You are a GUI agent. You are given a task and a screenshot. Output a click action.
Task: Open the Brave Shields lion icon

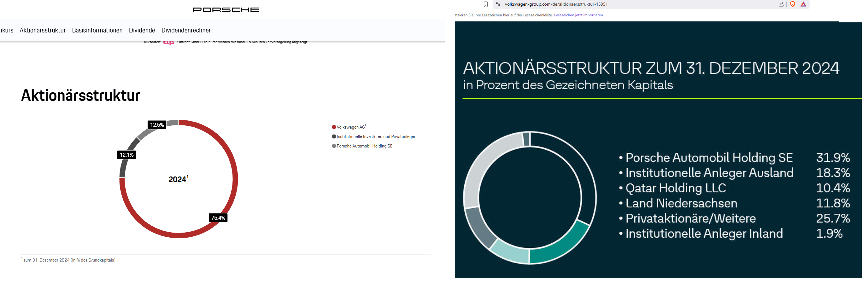[x=793, y=4]
